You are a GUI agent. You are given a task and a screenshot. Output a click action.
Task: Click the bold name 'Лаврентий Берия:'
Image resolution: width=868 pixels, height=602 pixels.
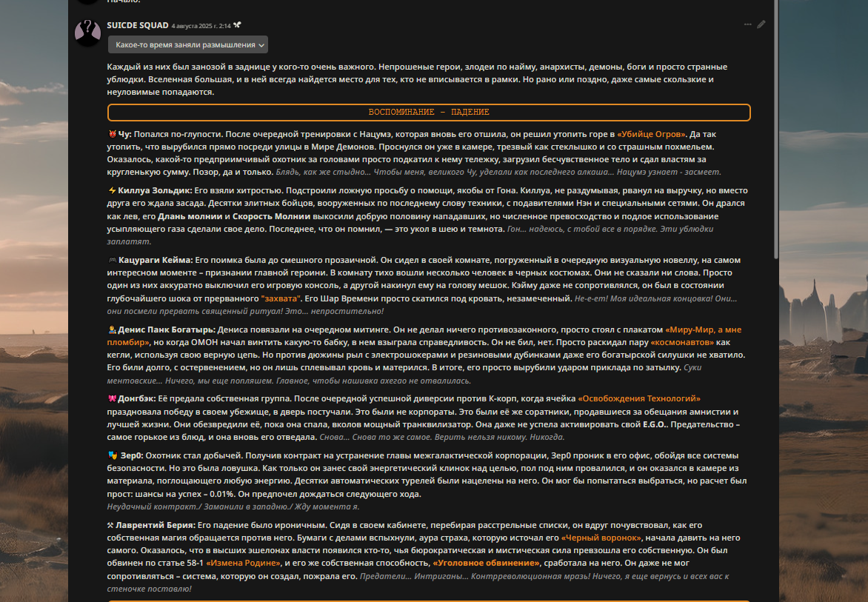click(156, 525)
